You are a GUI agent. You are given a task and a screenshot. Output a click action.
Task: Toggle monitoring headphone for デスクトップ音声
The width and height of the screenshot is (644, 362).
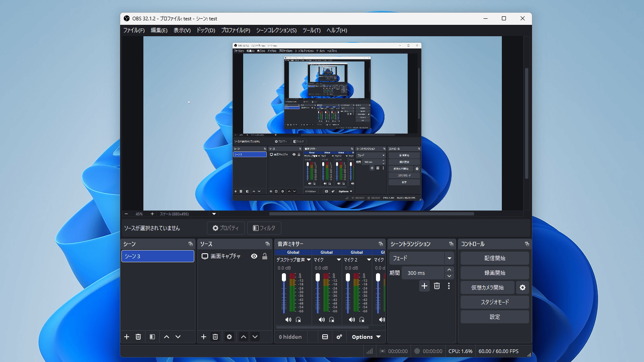(x=298, y=320)
